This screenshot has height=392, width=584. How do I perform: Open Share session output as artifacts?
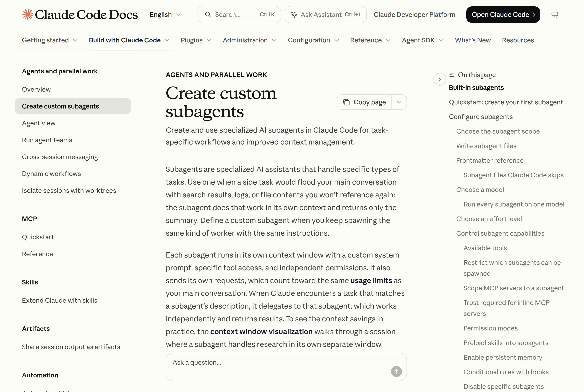tap(71, 347)
